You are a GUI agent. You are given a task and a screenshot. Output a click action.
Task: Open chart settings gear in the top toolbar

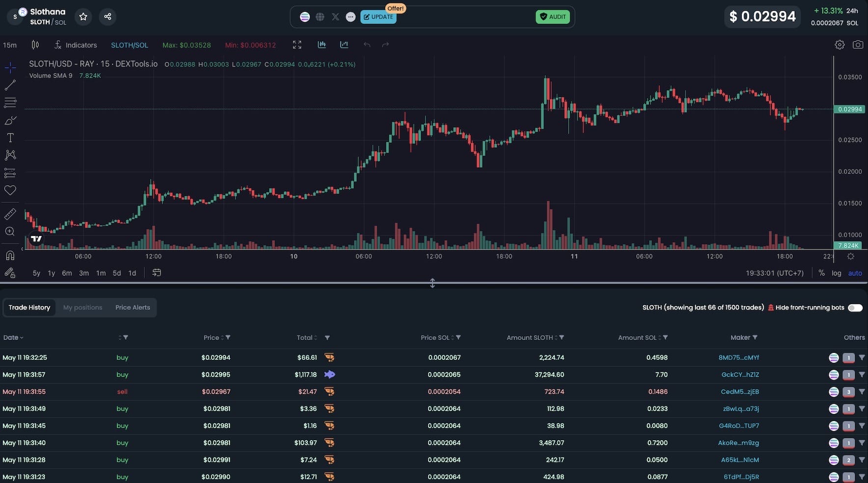pyautogui.click(x=840, y=45)
